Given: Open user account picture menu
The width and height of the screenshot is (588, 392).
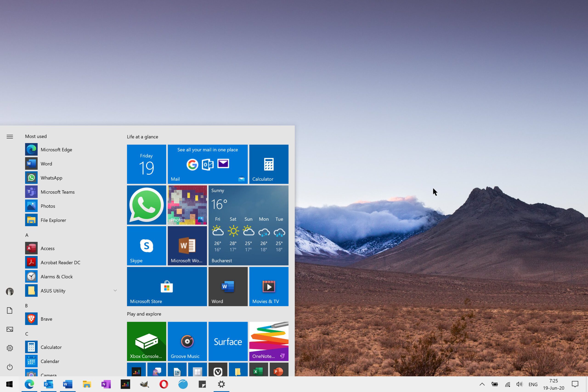Looking at the screenshot, I should [x=10, y=291].
